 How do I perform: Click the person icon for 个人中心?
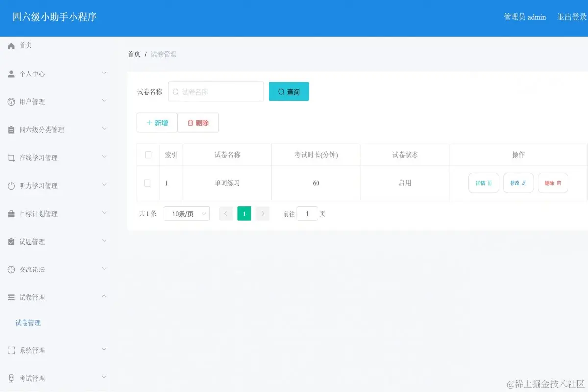pyautogui.click(x=11, y=74)
